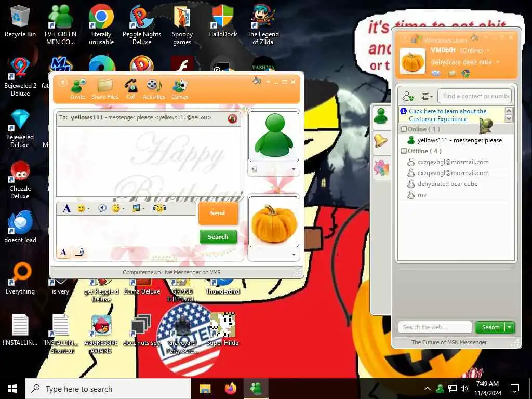Click Search button in main Messenger
The width and height of the screenshot is (532, 399).
click(x=490, y=327)
